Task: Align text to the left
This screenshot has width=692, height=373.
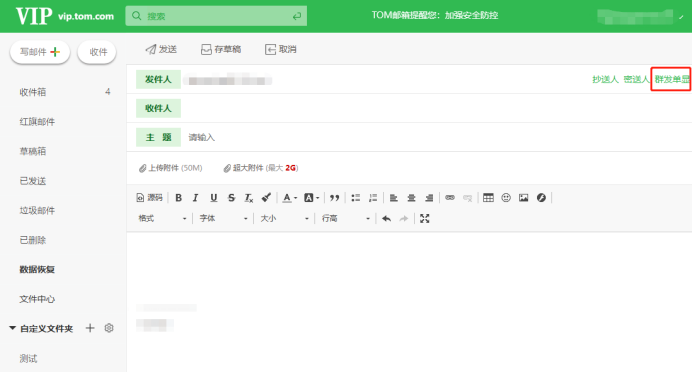Action: [x=394, y=198]
